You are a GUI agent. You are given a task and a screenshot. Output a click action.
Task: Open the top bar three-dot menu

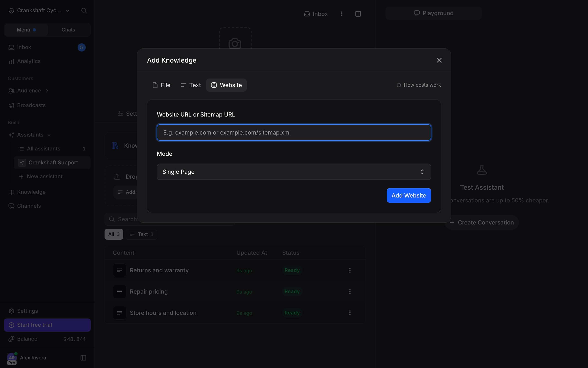pos(341,14)
